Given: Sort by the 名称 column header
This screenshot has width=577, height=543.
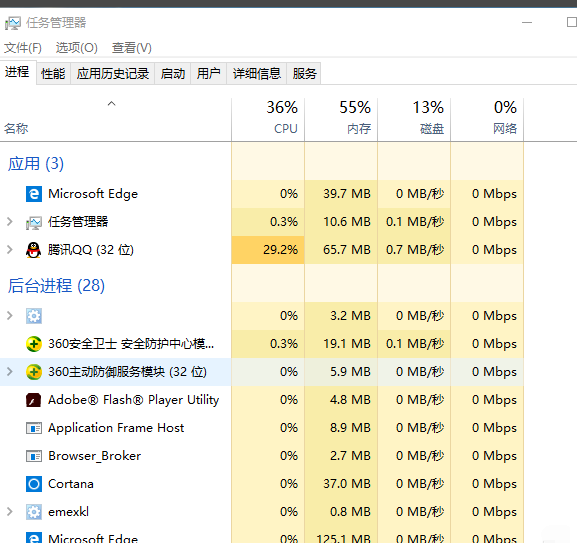Looking at the screenshot, I should [116, 120].
